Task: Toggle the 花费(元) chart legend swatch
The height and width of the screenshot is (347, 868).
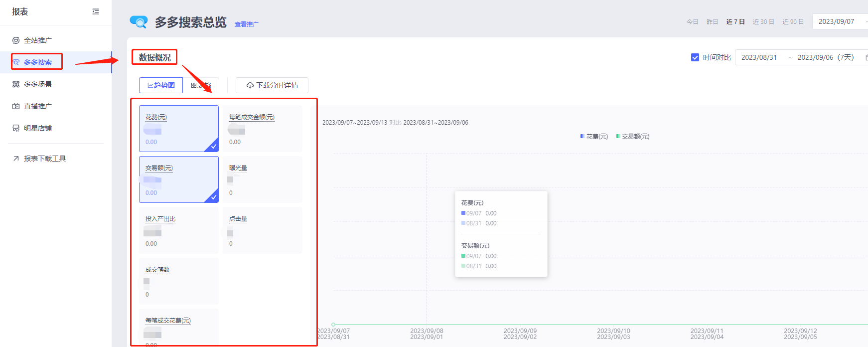Action: click(x=582, y=136)
